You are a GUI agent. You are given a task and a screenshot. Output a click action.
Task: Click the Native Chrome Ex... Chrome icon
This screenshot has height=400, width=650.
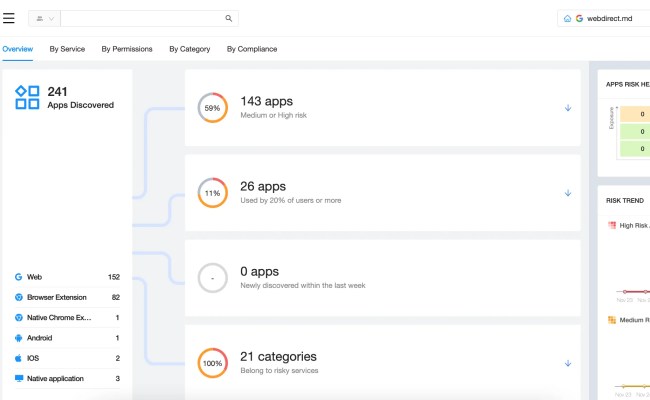(x=18, y=318)
